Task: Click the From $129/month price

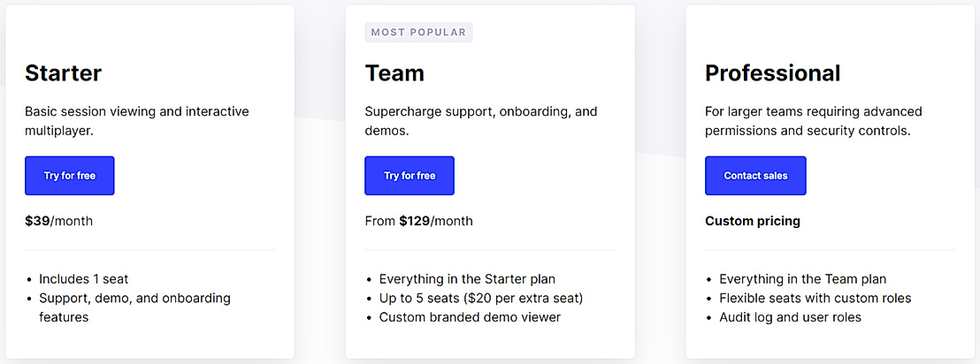Action: 418,221
